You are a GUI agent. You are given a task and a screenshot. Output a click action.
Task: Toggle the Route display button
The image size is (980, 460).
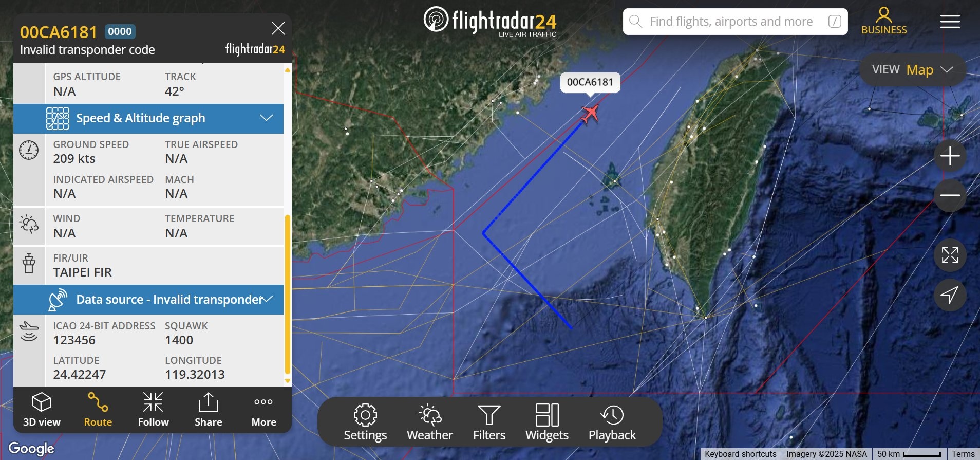98,410
